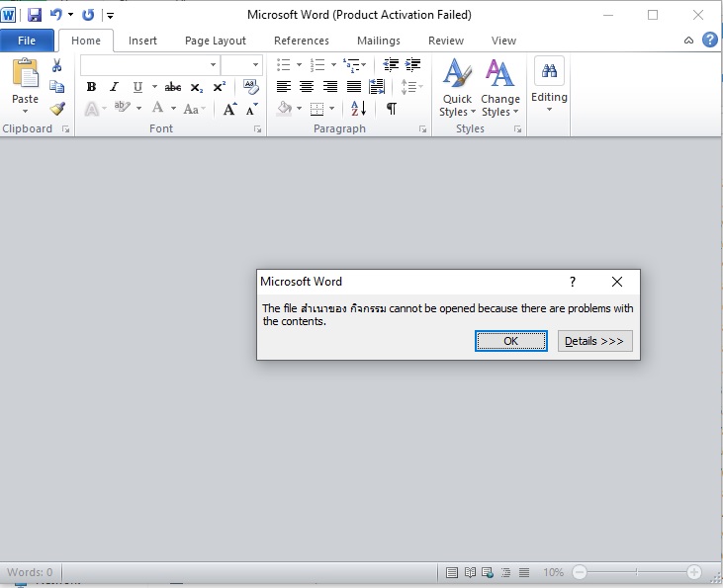
Task: Select Align Text Right
Action: pos(330,87)
